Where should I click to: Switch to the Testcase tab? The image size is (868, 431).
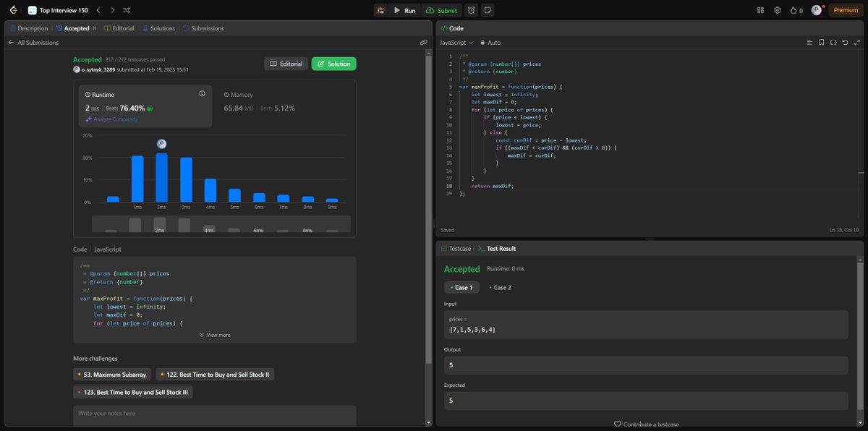pos(456,248)
